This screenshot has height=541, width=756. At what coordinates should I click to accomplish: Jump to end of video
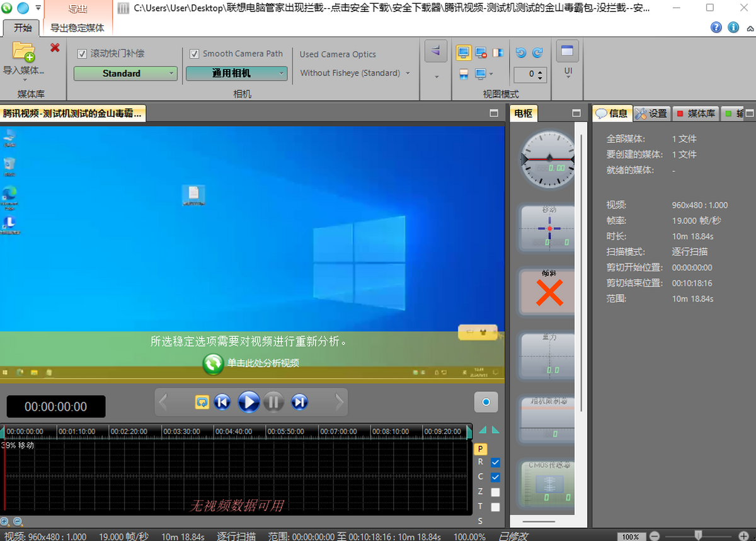point(300,402)
